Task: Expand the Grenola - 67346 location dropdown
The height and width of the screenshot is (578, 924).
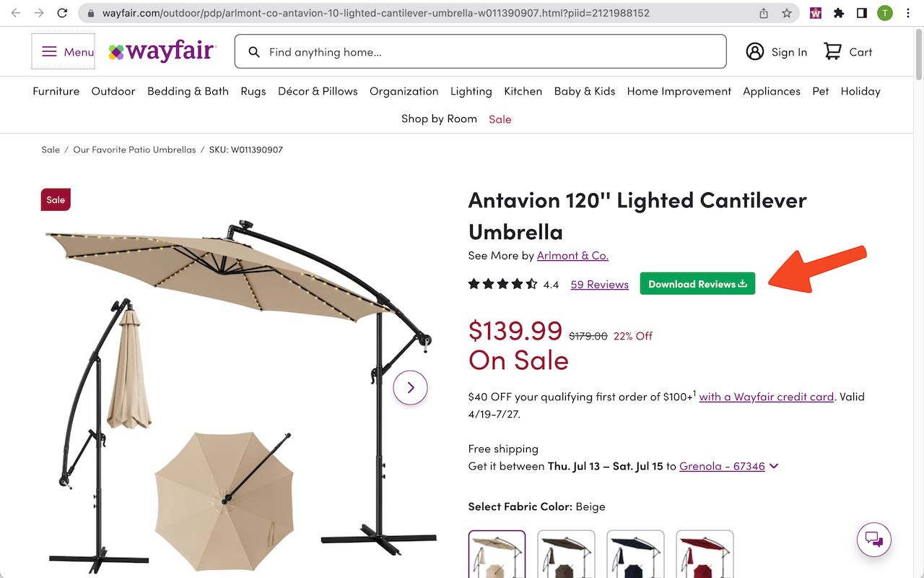Action: 729,466
